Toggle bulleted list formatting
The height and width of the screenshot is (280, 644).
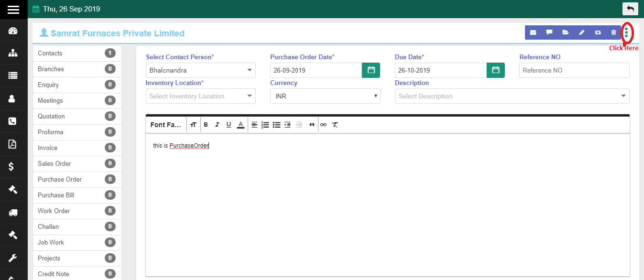click(276, 125)
